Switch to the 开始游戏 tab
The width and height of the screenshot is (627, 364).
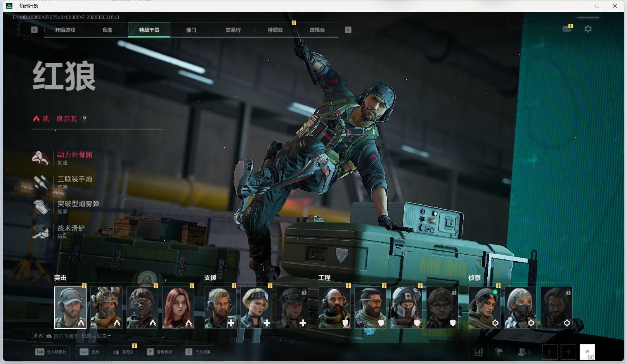65,30
